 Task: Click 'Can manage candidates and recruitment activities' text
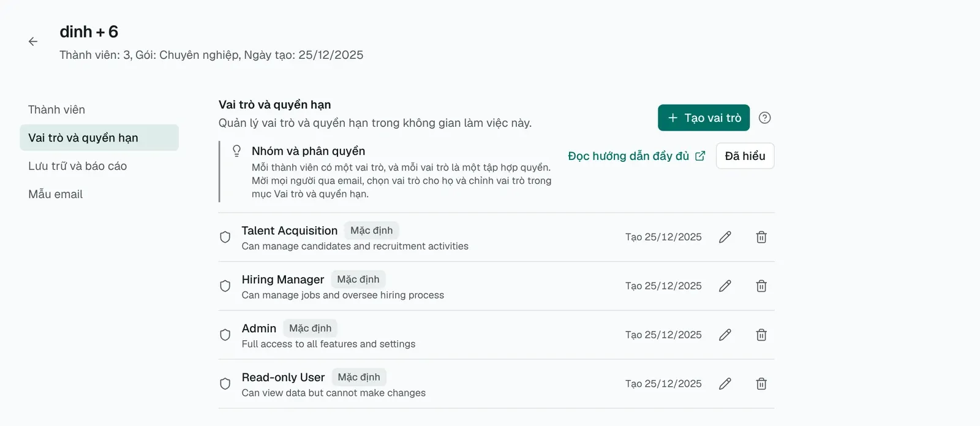coord(355,246)
